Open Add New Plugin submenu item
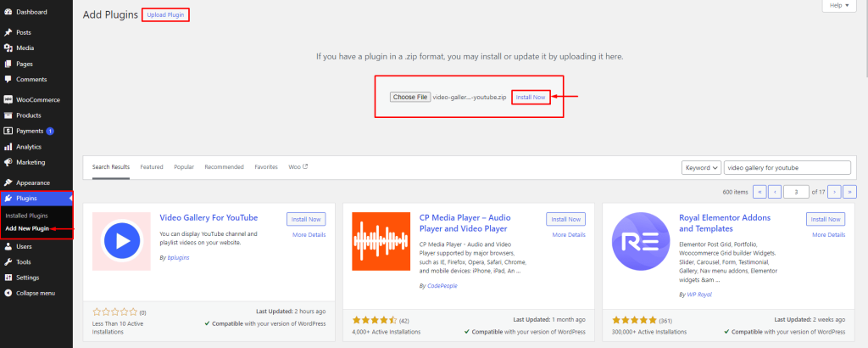 27,228
